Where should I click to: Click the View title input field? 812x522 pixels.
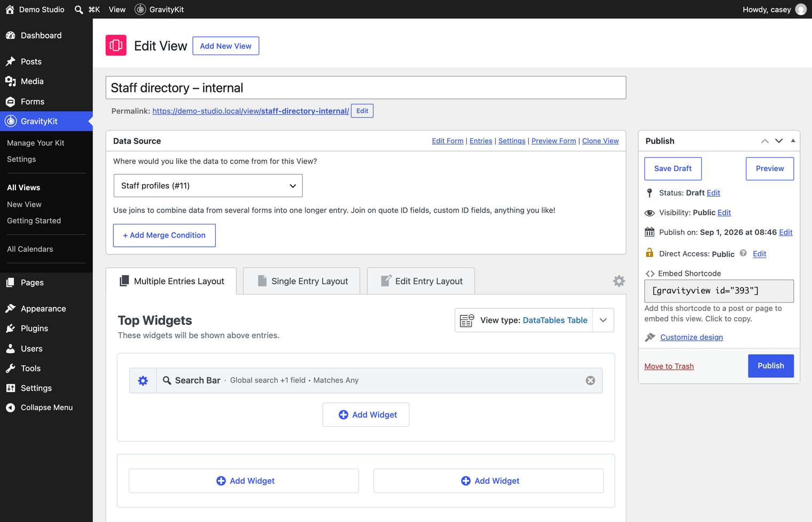(x=366, y=88)
